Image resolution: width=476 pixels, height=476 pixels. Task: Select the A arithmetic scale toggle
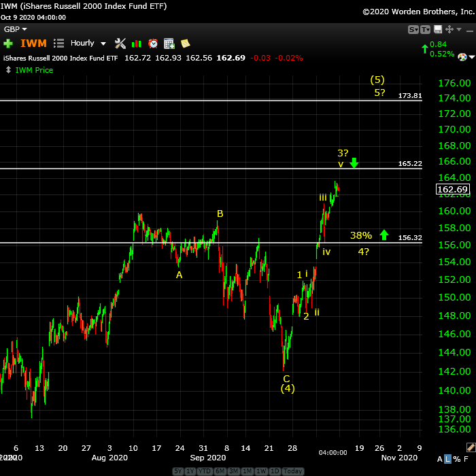point(439,459)
